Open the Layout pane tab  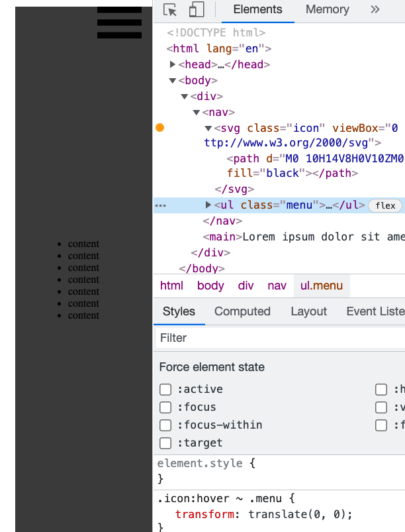click(309, 311)
